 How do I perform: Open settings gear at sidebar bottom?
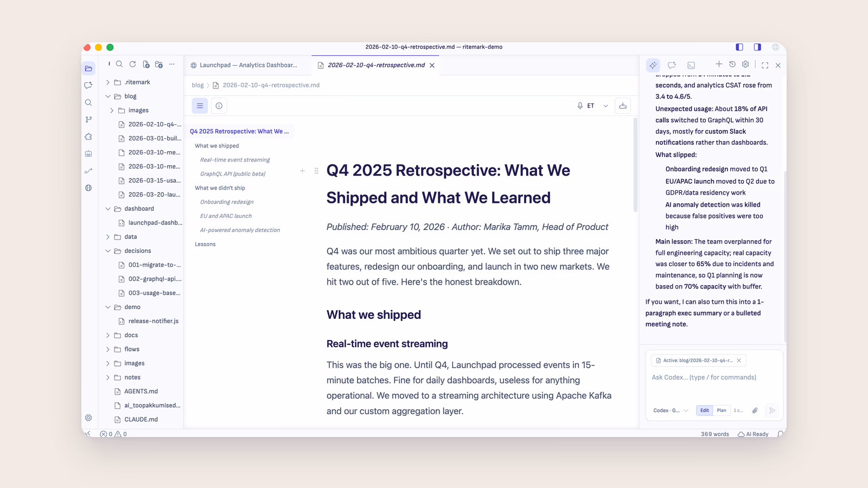(88, 418)
